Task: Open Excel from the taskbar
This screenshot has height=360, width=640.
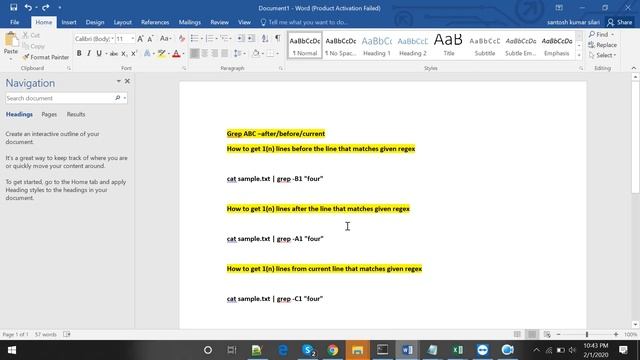Action: pyautogui.click(x=458, y=350)
